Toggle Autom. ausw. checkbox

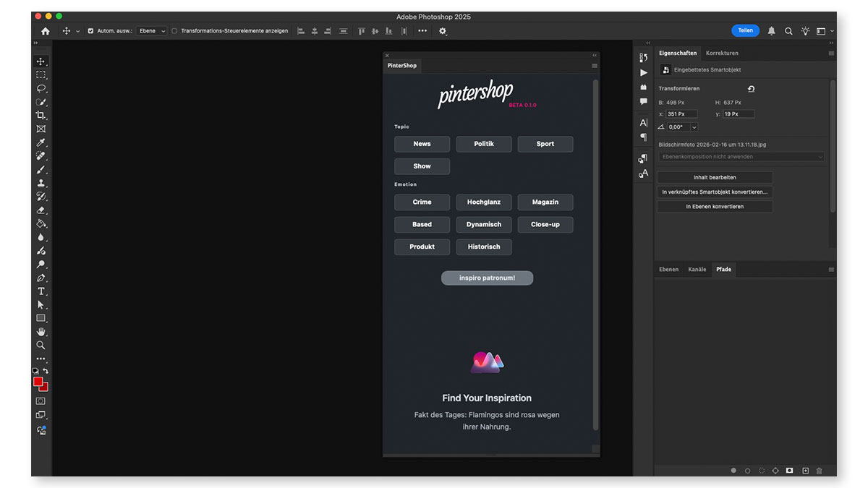coord(90,31)
